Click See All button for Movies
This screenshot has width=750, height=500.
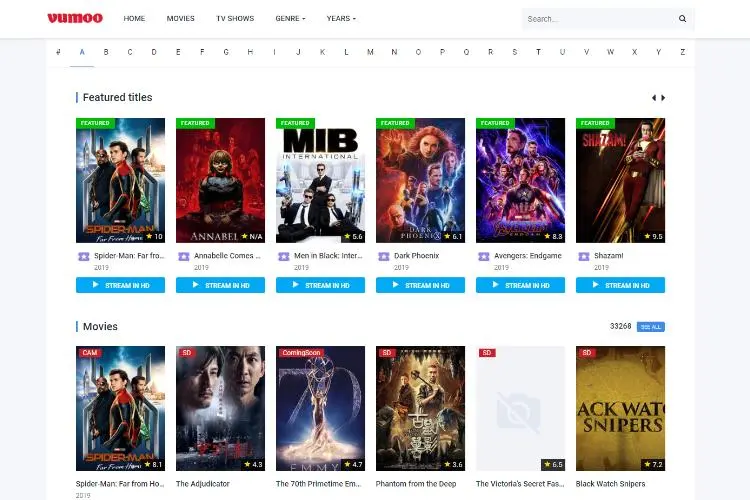pos(651,327)
